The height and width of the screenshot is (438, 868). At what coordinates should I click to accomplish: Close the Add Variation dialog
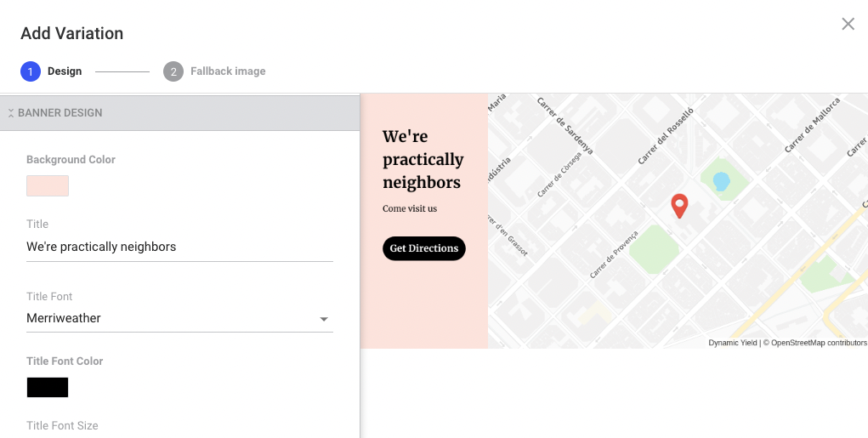coord(848,24)
